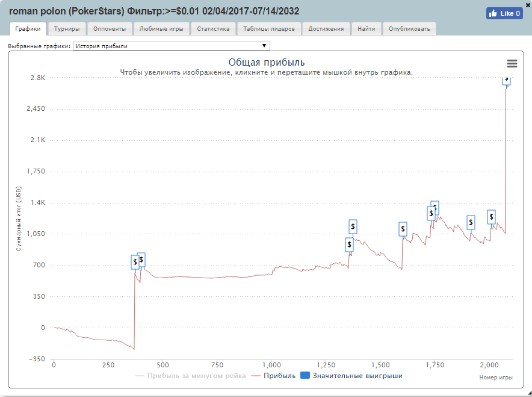532x397 pixels.
Task: Open the chart context menu hamburger icon
Action: [x=512, y=63]
